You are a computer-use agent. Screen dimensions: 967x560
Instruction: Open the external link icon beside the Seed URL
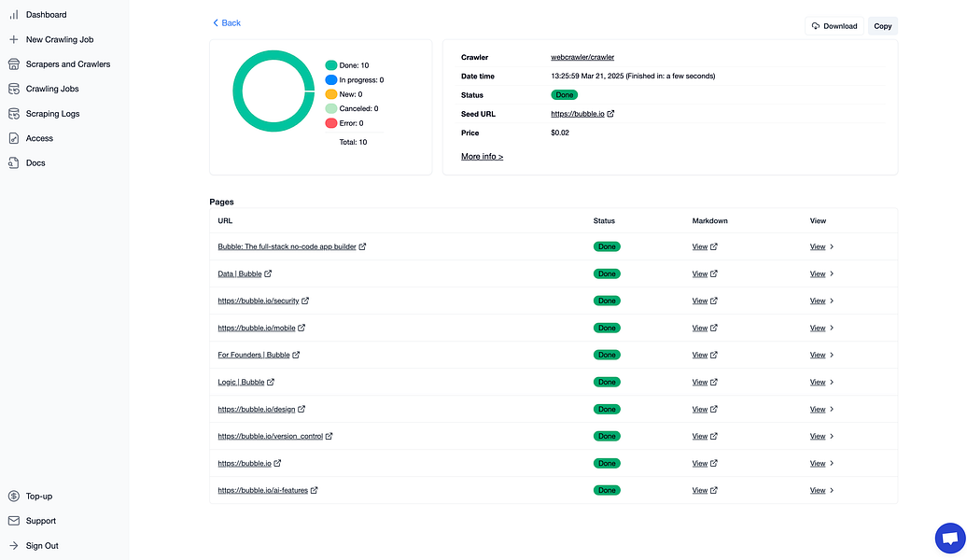pyautogui.click(x=610, y=113)
